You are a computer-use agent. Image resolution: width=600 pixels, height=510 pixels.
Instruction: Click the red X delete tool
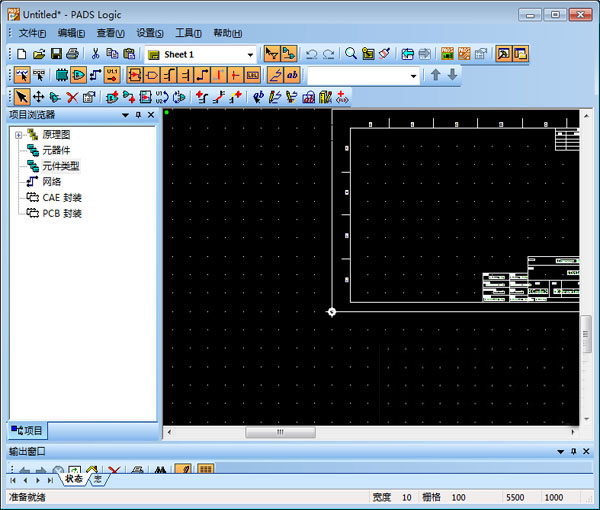tap(72, 97)
